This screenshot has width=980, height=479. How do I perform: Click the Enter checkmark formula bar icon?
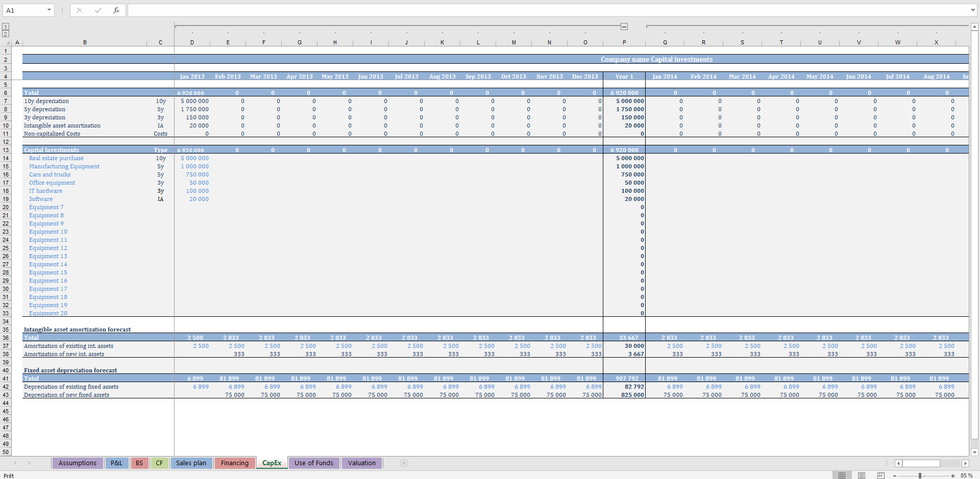click(x=98, y=10)
